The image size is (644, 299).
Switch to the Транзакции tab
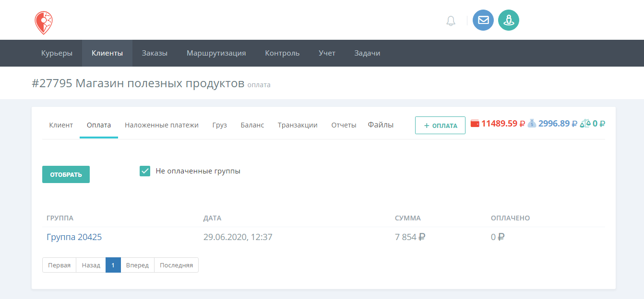(x=298, y=125)
